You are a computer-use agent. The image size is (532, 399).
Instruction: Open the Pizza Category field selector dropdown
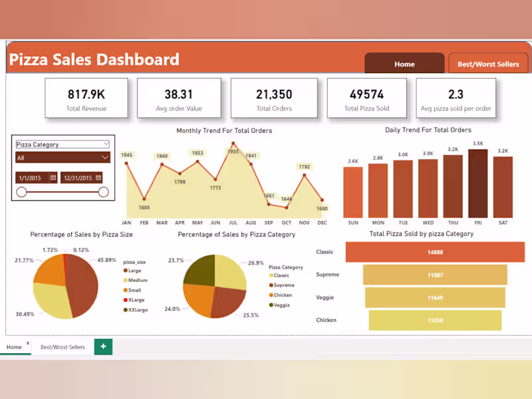(x=63, y=144)
